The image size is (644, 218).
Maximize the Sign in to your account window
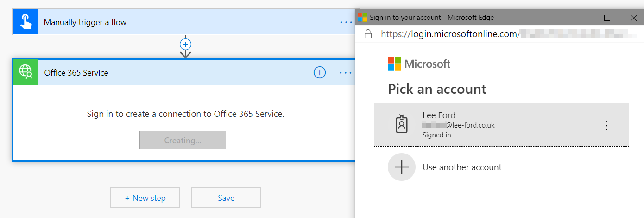click(607, 18)
